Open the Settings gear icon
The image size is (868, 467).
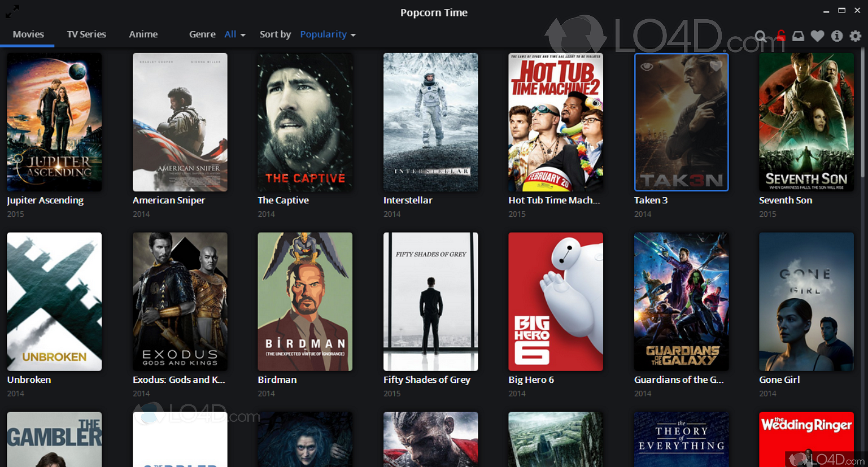click(856, 36)
